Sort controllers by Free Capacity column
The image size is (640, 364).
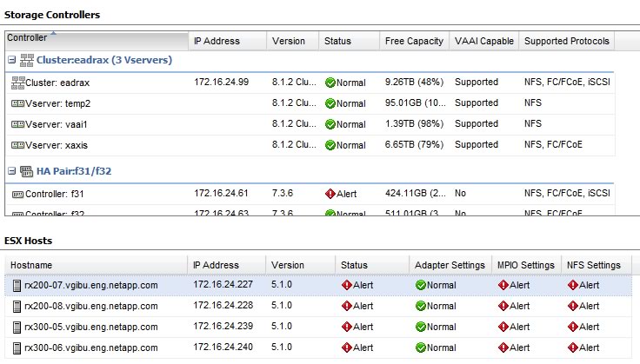click(x=414, y=41)
